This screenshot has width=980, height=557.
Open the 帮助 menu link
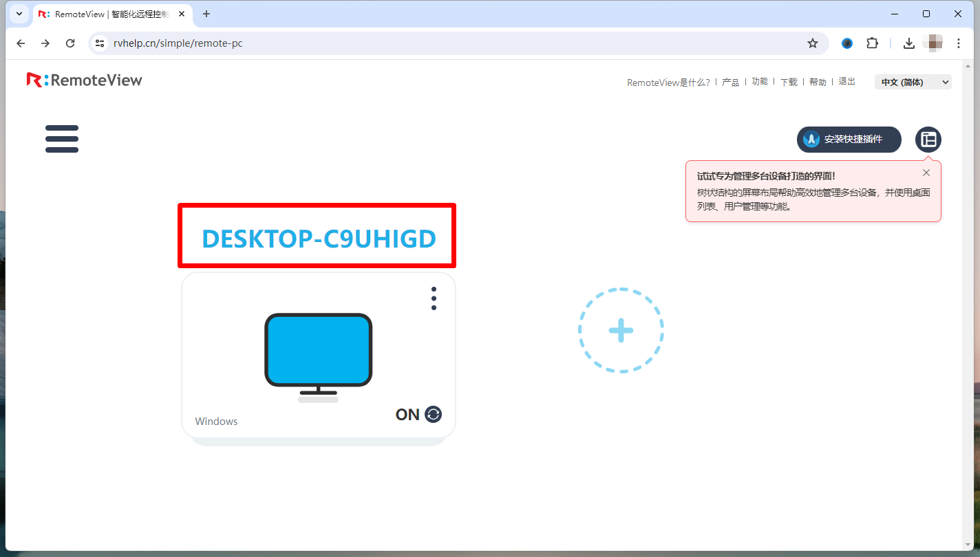click(818, 83)
